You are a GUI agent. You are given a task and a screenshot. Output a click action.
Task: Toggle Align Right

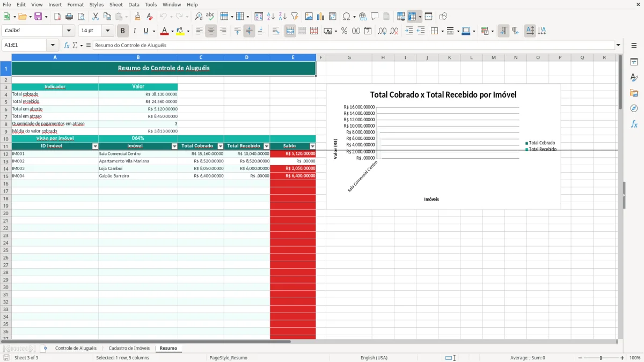tap(223, 31)
